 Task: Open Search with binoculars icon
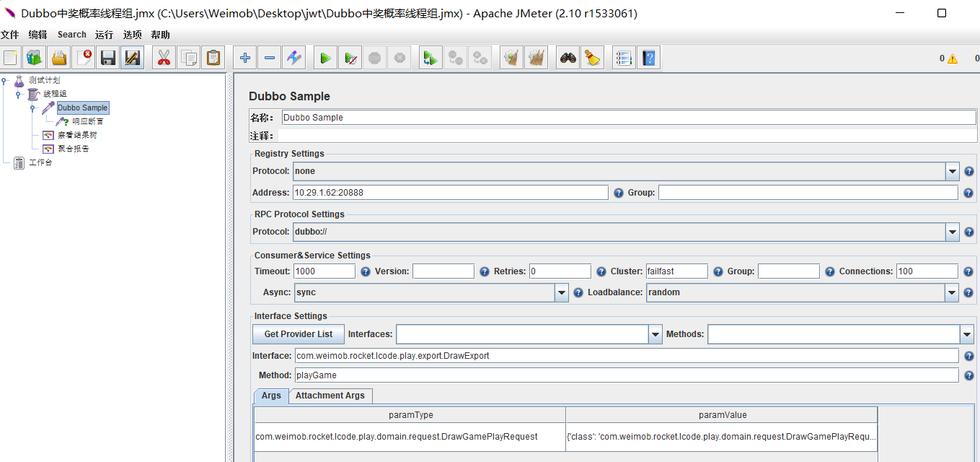pos(568,58)
